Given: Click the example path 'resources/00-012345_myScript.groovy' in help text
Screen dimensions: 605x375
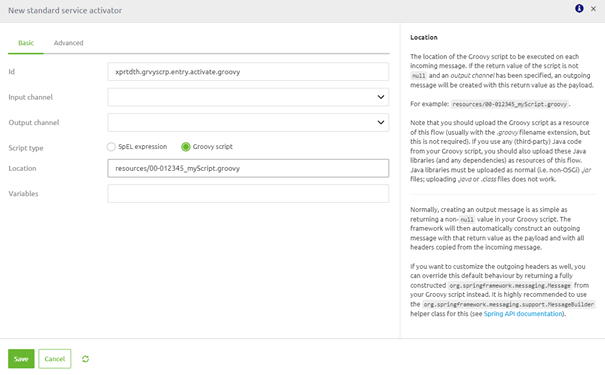Looking at the screenshot, I should (x=510, y=104).
